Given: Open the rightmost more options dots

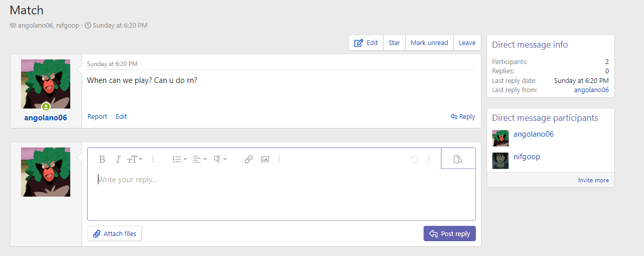Looking at the screenshot, I should point(429,159).
